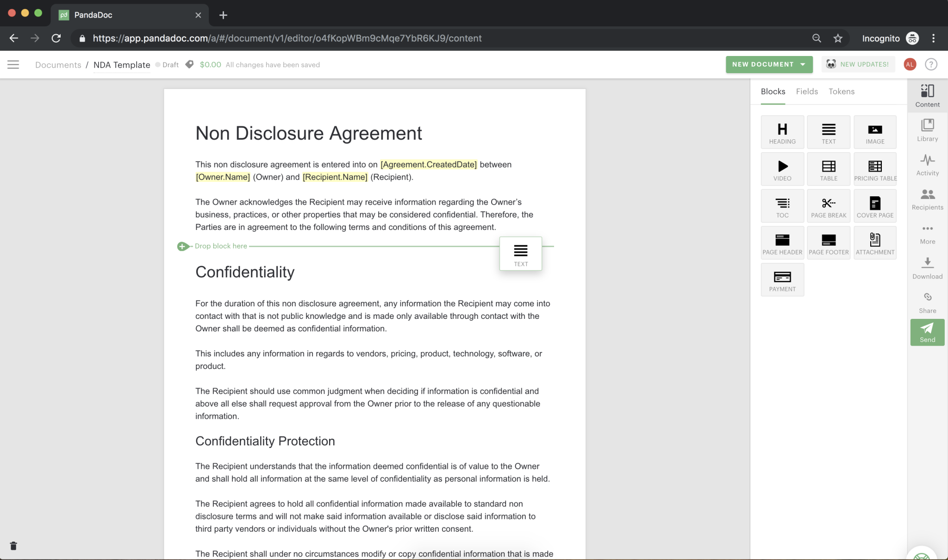
Task: Open the New Document dropdown arrow
Action: pyautogui.click(x=803, y=64)
